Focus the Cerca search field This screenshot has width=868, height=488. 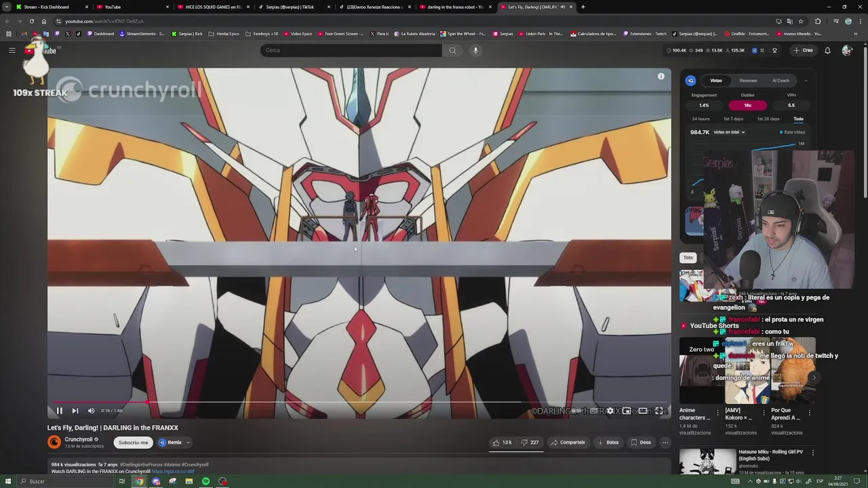click(351, 50)
